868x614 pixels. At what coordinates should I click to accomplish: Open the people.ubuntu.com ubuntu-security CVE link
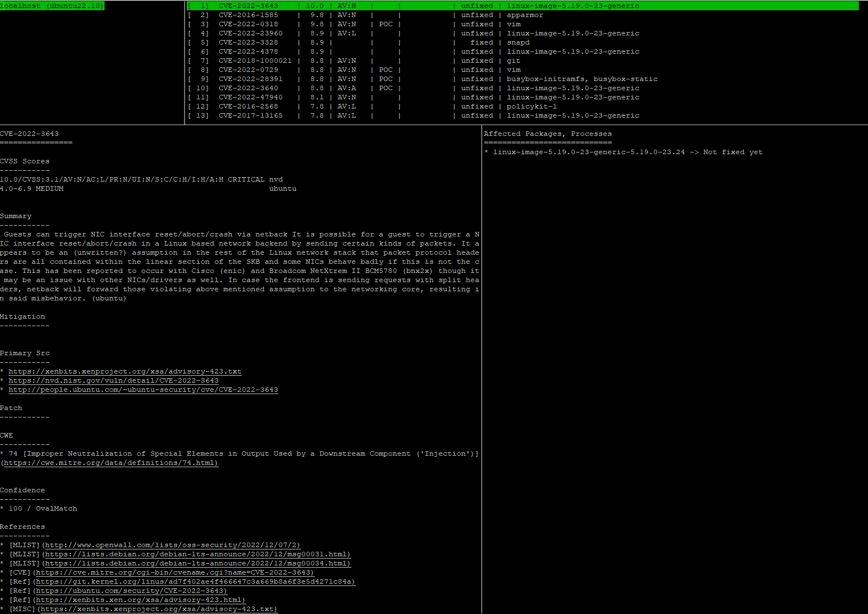point(143,390)
